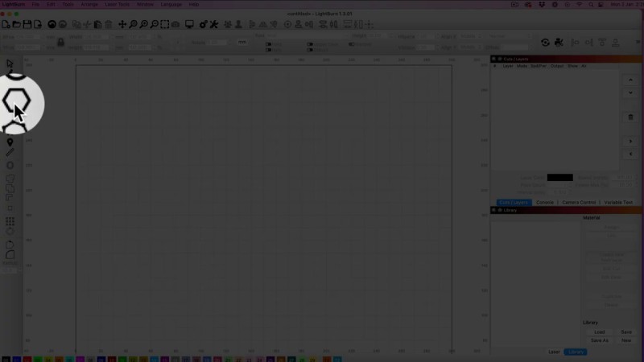Switch to the Camera Control tab
644x362 pixels.
click(x=579, y=202)
